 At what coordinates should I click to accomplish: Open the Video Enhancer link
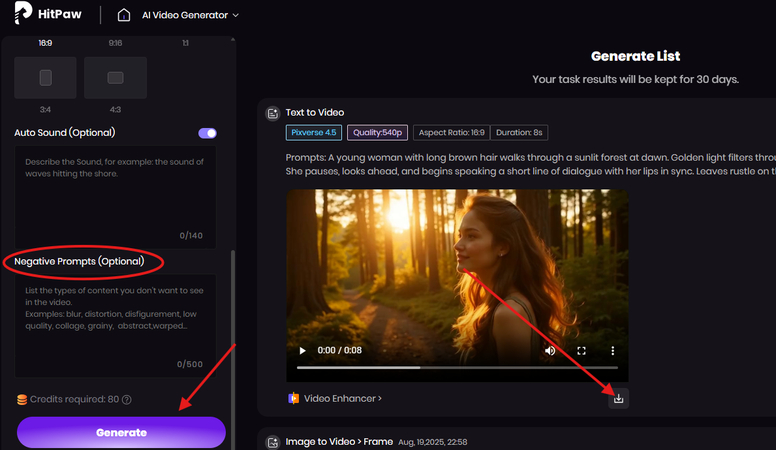[x=335, y=399]
